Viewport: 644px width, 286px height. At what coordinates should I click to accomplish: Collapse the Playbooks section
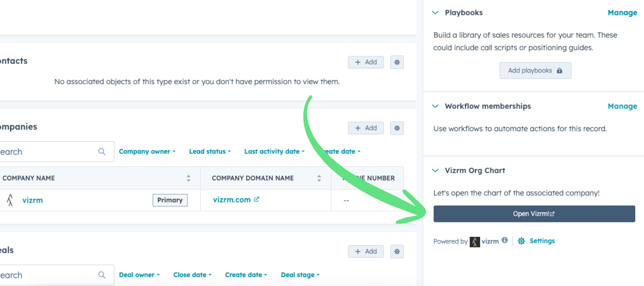(435, 13)
